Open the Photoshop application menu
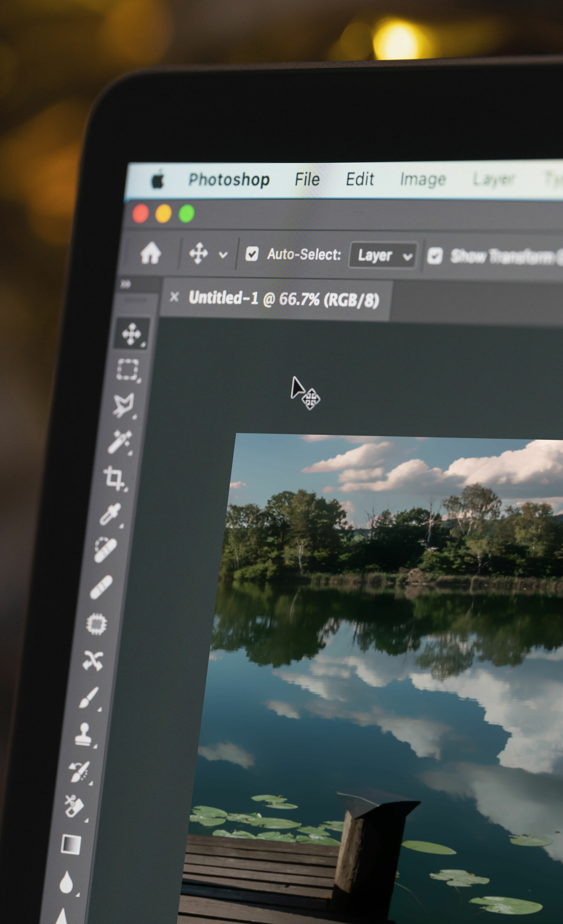The image size is (563, 924). point(229,180)
